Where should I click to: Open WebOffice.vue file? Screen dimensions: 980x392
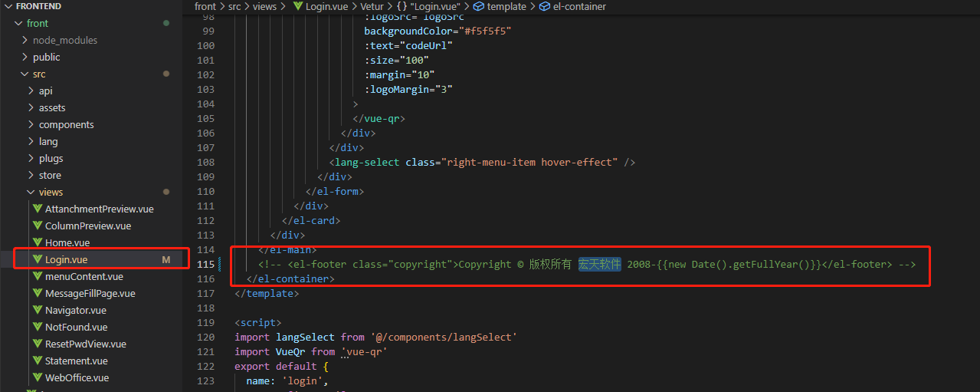(77, 377)
